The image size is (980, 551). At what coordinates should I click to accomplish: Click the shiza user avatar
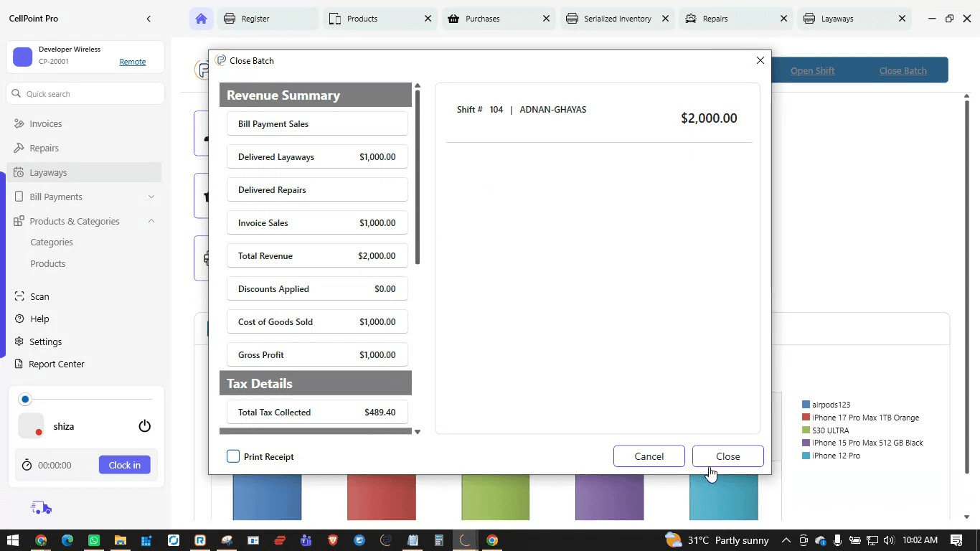[31, 426]
